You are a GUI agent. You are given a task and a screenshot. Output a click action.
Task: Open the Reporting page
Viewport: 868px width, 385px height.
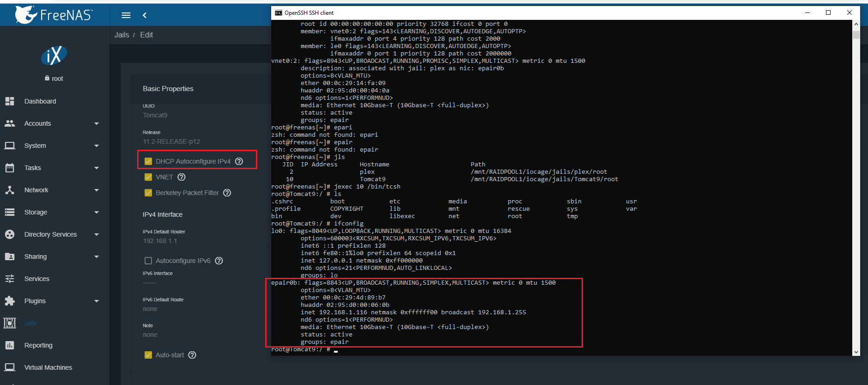point(38,345)
